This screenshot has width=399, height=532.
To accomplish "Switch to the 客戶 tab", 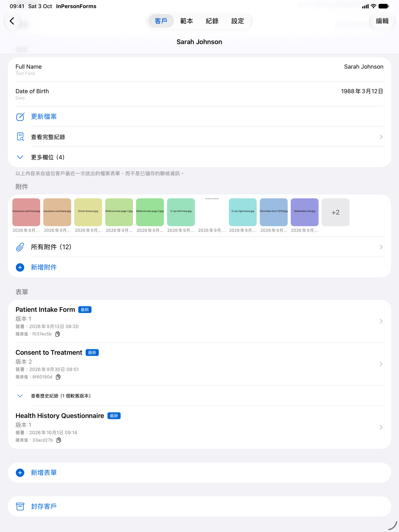I will [161, 21].
